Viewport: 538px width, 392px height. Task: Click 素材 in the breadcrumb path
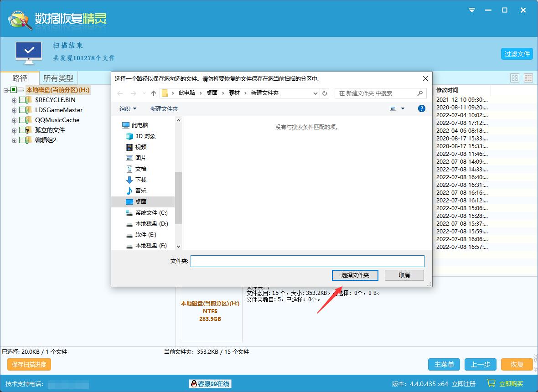234,93
